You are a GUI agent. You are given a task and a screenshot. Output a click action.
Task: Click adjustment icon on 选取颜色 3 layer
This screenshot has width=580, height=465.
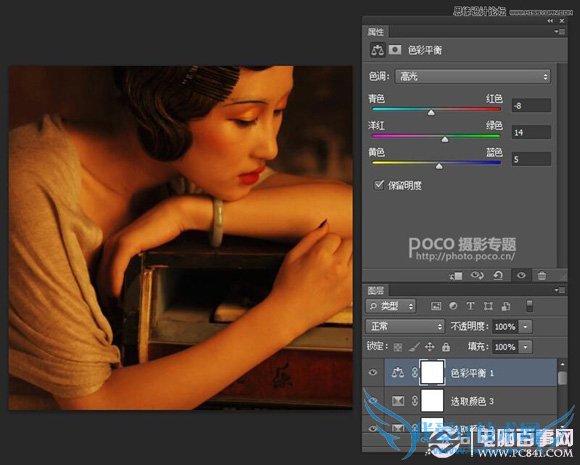coord(398,401)
